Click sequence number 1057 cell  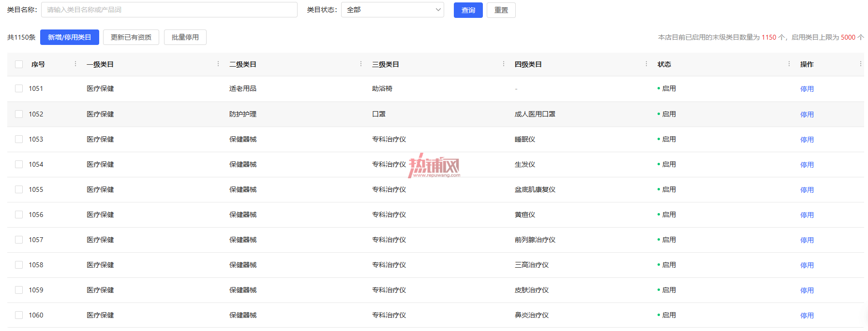36,240
